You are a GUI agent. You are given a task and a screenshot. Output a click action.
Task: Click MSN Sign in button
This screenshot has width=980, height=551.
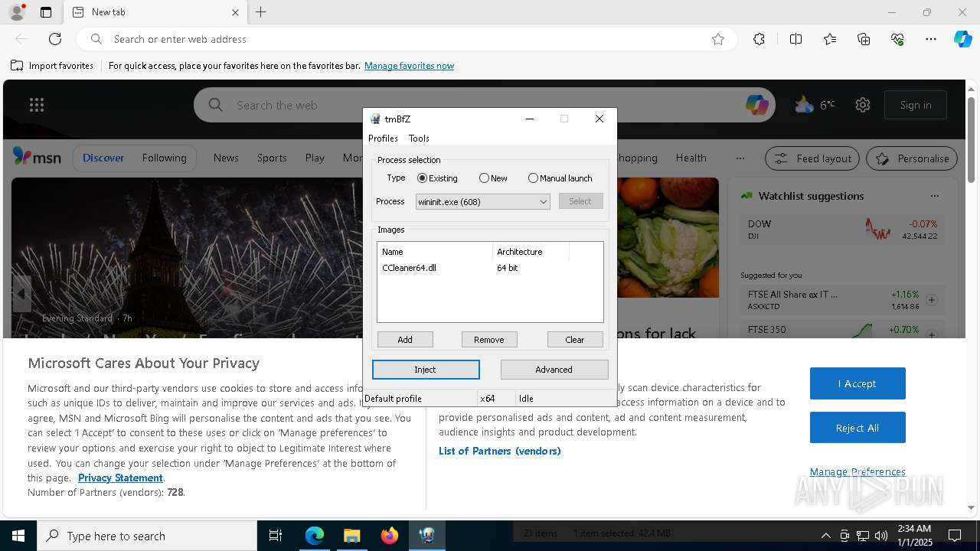(916, 105)
